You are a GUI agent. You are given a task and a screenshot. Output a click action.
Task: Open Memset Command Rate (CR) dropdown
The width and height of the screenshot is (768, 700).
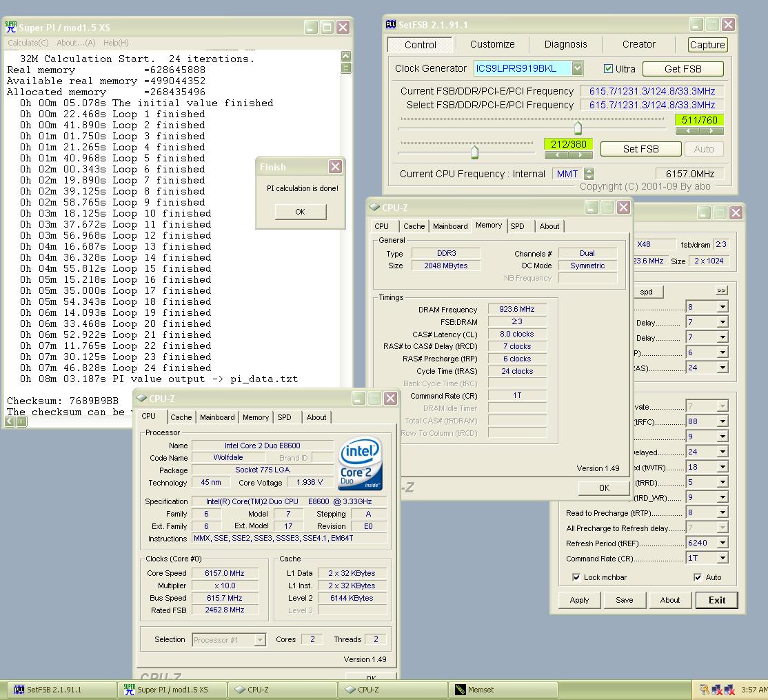pos(722,558)
